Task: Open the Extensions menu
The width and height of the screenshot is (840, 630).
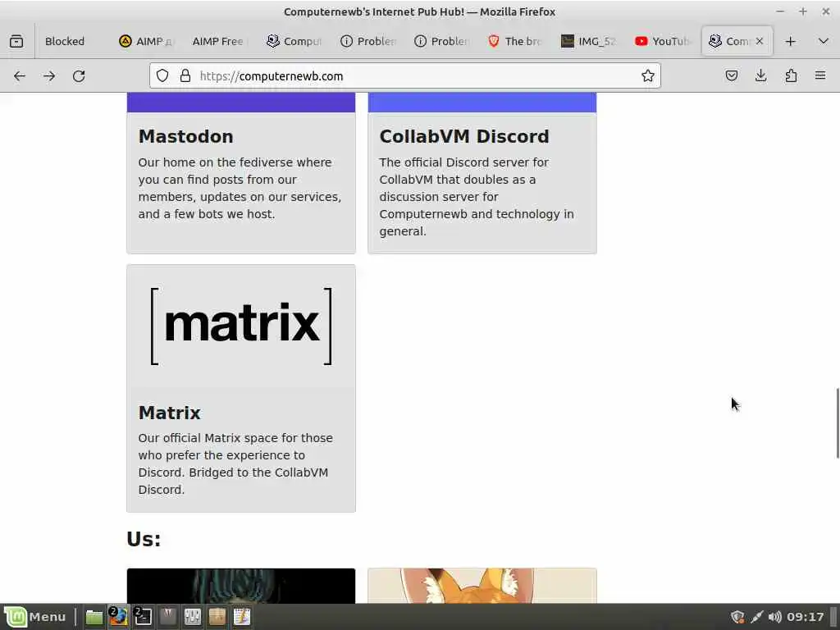Action: coord(791,75)
